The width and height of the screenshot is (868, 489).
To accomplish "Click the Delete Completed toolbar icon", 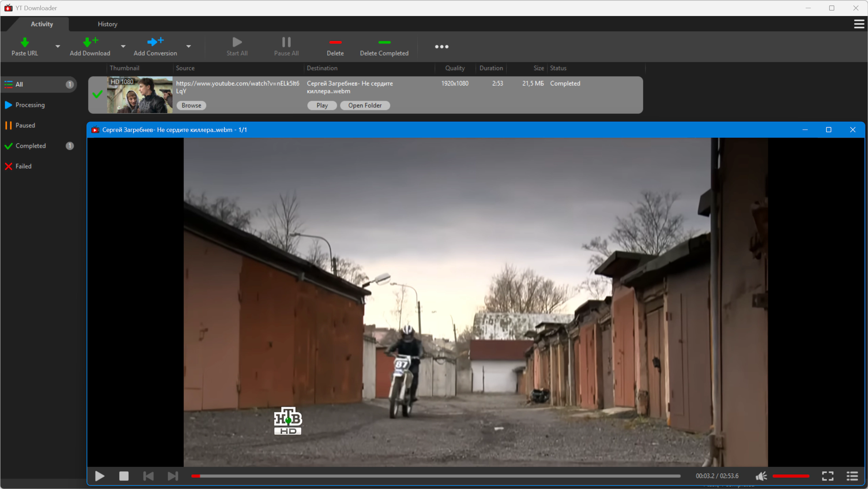I will [x=384, y=43].
